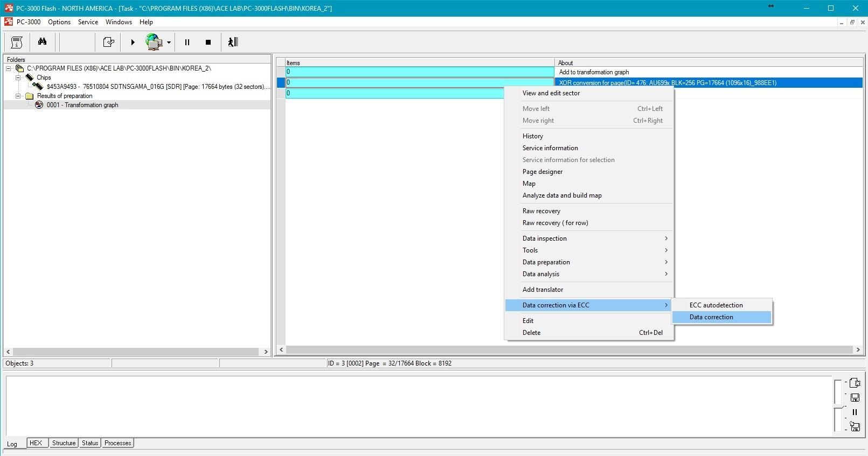Select History from context menu
Viewport: 868px width, 456px height.
coord(589,136)
